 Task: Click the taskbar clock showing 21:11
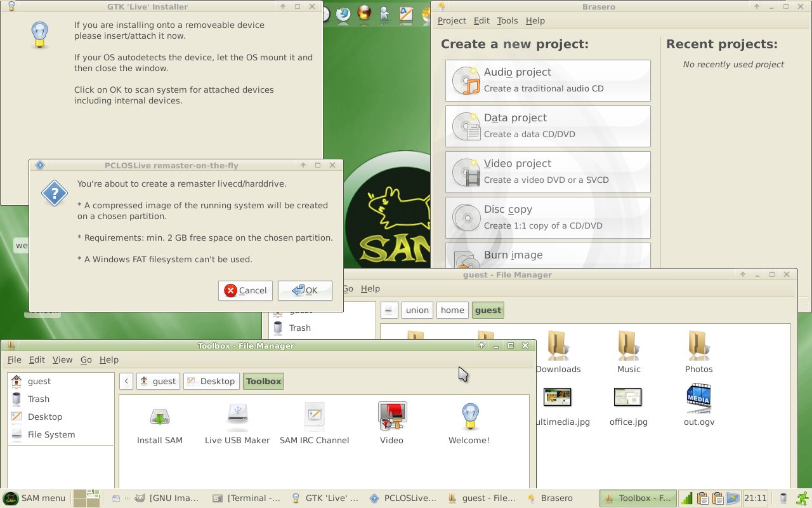pos(756,498)
